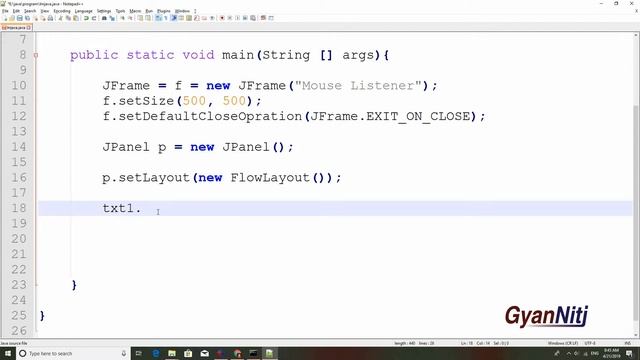Click the Open file toolbar icon
640x360 pixels.
click(12, 18)
